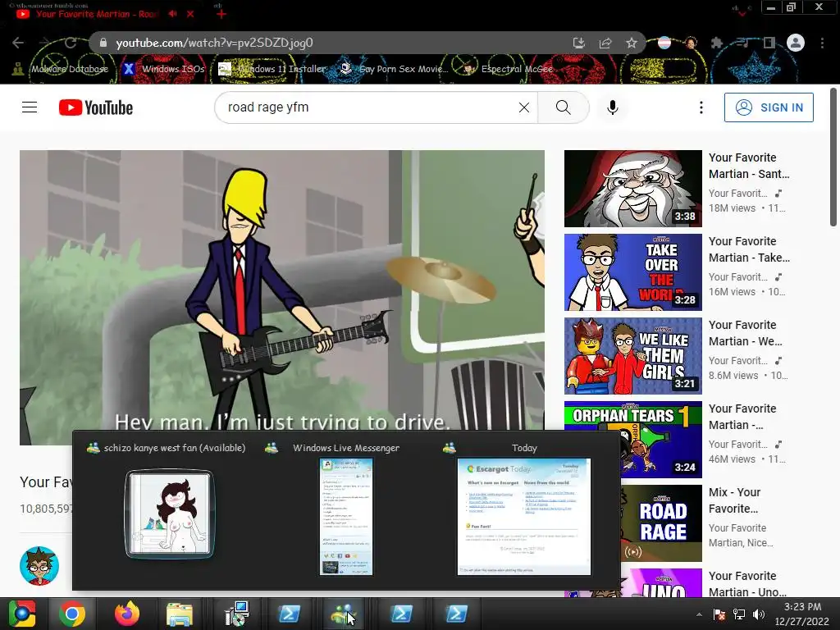Open the Road Rage mix thumbnail
The width and height of the screenshot is (840, 630).
point(661,523)
